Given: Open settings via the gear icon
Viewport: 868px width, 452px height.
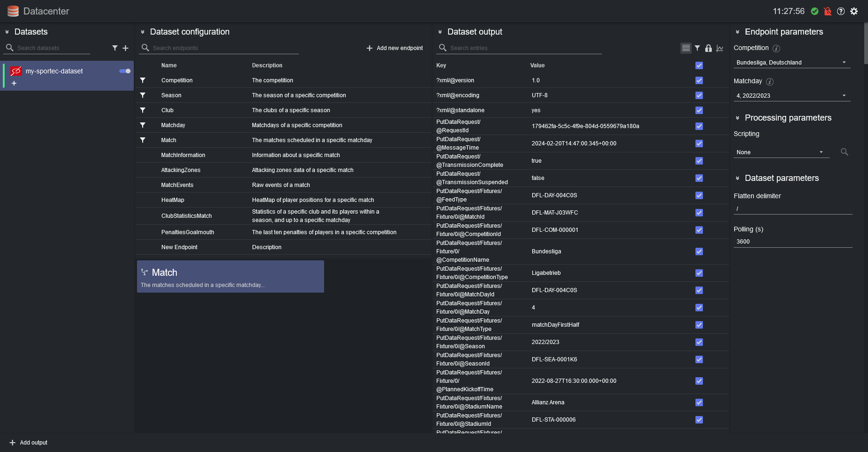Looking at the screenshot, I should 854,11.
